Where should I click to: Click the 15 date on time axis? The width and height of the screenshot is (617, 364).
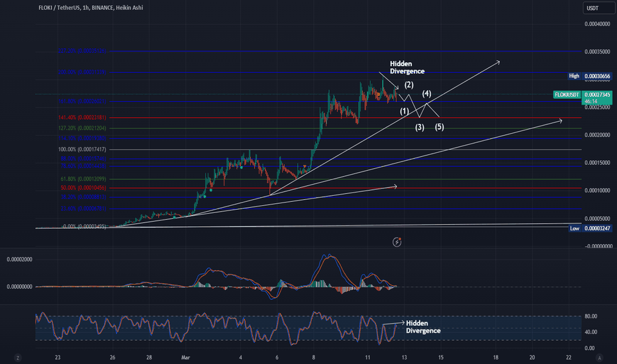point(441,357)
